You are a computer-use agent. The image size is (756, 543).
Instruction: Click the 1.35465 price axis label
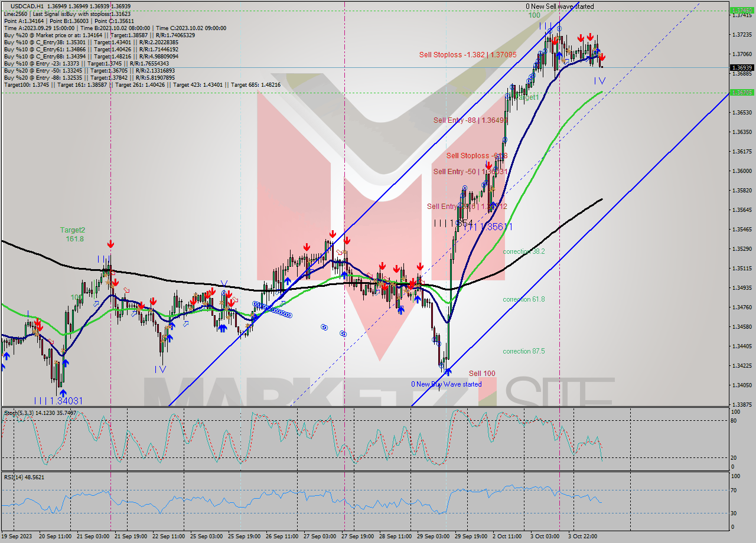(741, 229)
